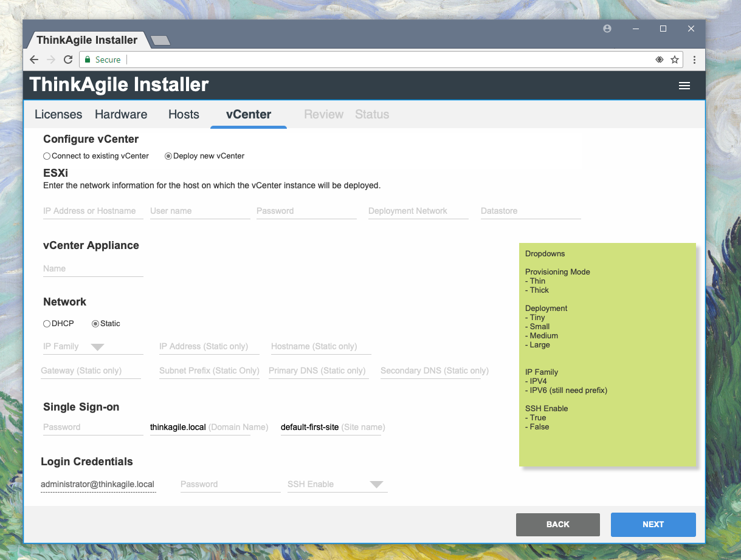The height and width of the screenshot is (560, 741).
Task: Click the browser back arrow
Action: click(x=34, y=60)
